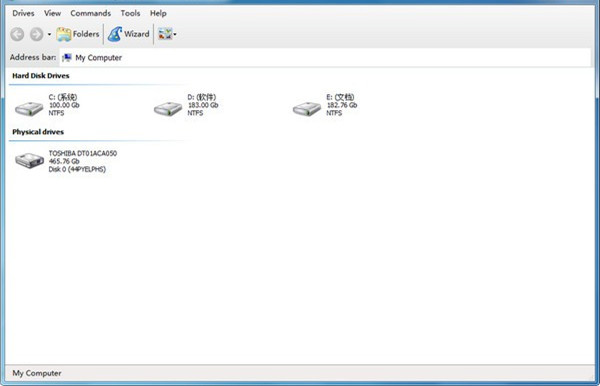Click the My Computer icon in address bar
The height and width of the screenshot is (386, 600).
click(x=67, y=58)
